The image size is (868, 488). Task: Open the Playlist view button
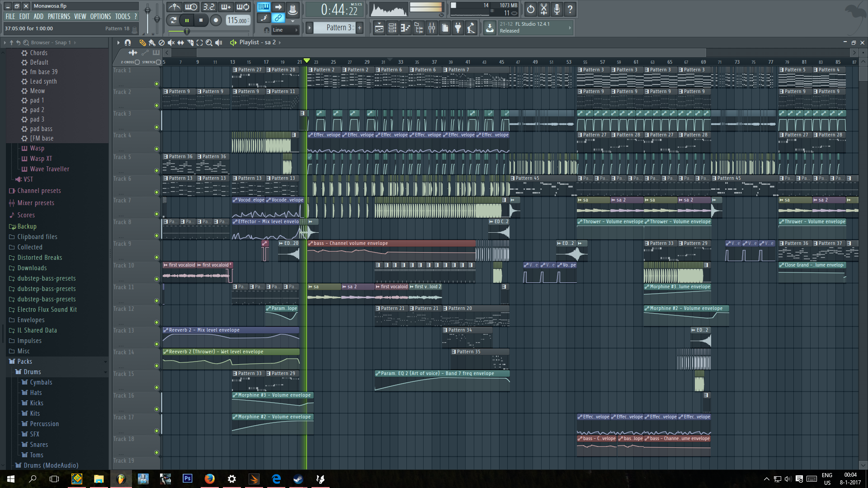click(x=379, y=28)
